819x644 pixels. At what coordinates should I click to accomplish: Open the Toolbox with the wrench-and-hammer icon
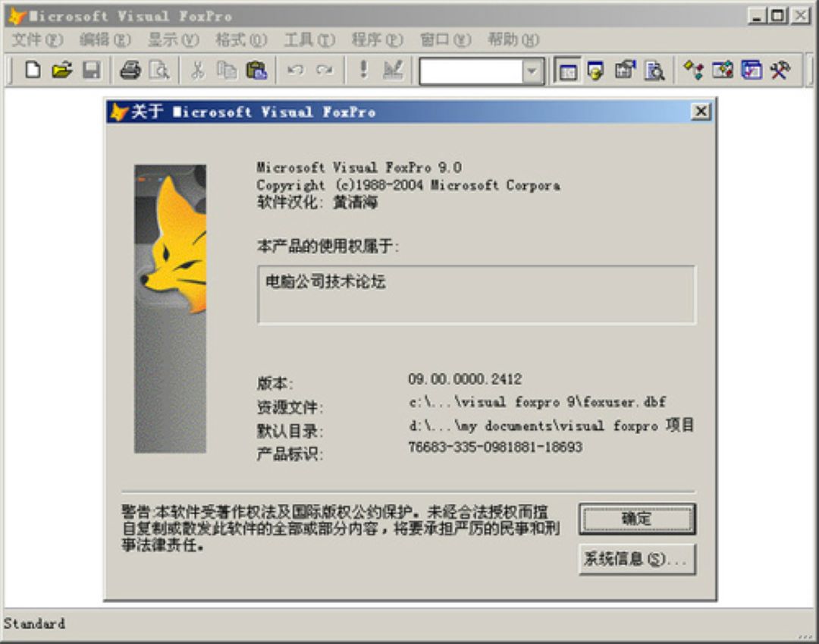pos(781,71)
